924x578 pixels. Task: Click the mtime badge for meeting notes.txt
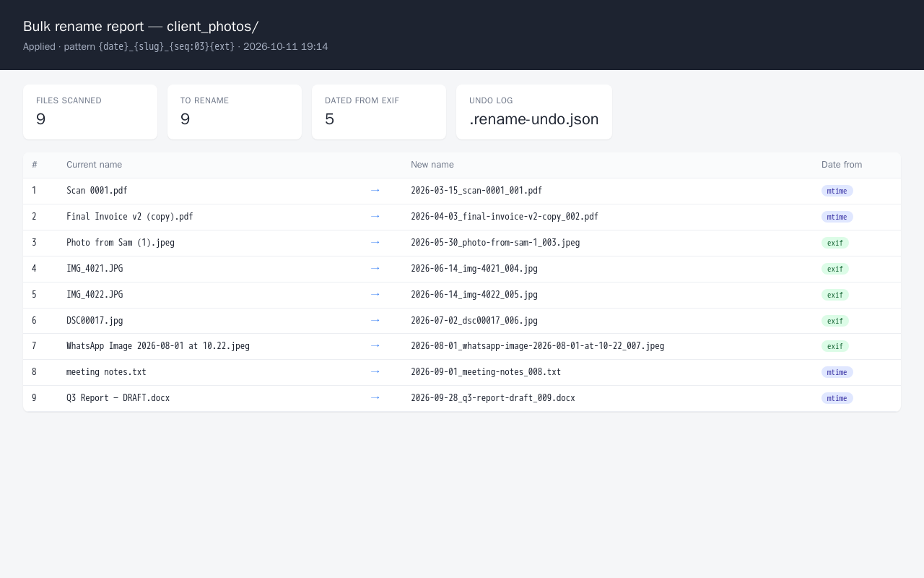[x=837, y=372]
